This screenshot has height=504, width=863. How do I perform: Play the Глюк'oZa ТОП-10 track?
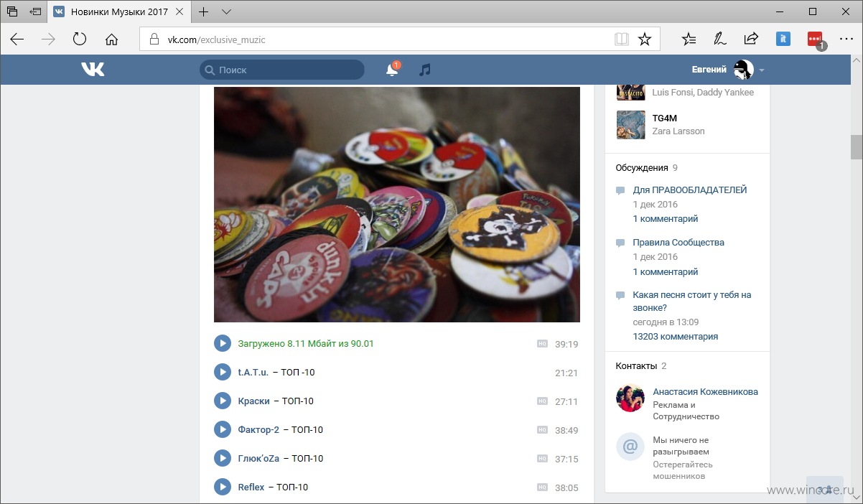tap(223, 459)
